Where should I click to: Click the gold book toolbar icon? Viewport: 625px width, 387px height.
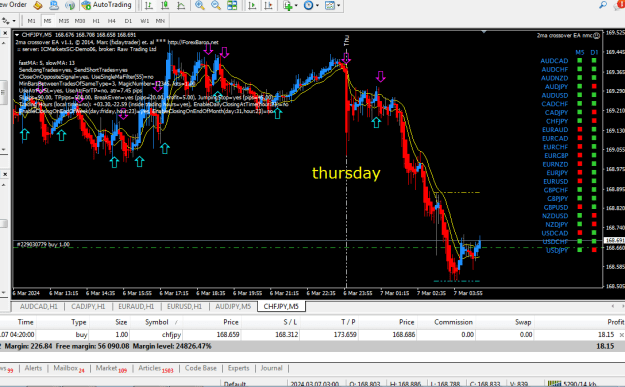[x=38, y=5]
